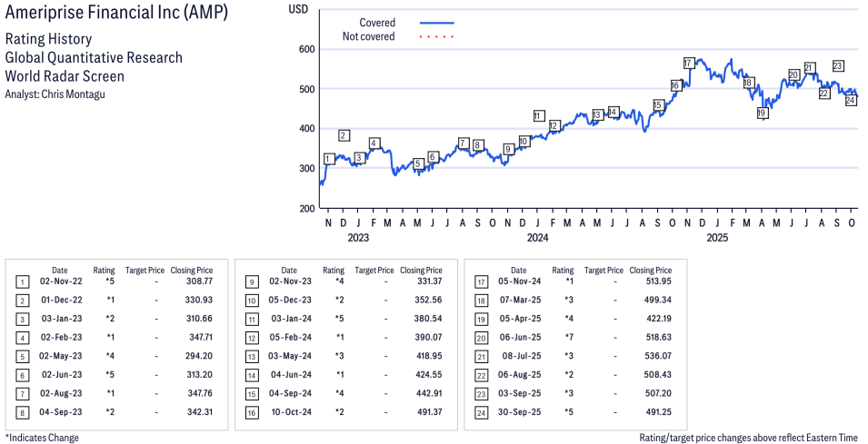The image size is (868, 444).
Task: Click the 2024 year label on the axis
Action: point(537,239)
